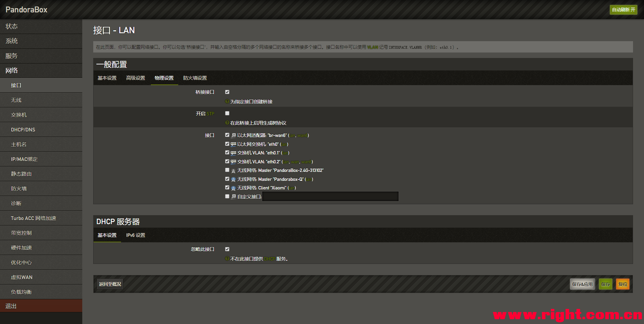This screenshot has width=644, height=324.
Task: Click the eth0 ethernet switch icon
Action: 233,144
